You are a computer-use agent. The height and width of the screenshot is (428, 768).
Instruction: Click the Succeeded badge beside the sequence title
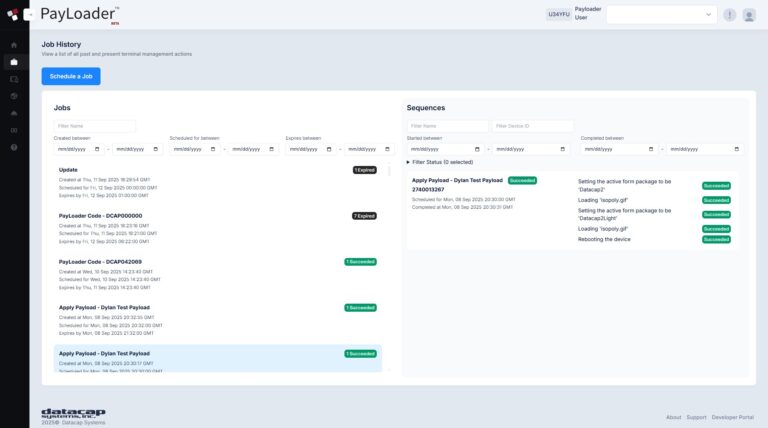(522, 181)
